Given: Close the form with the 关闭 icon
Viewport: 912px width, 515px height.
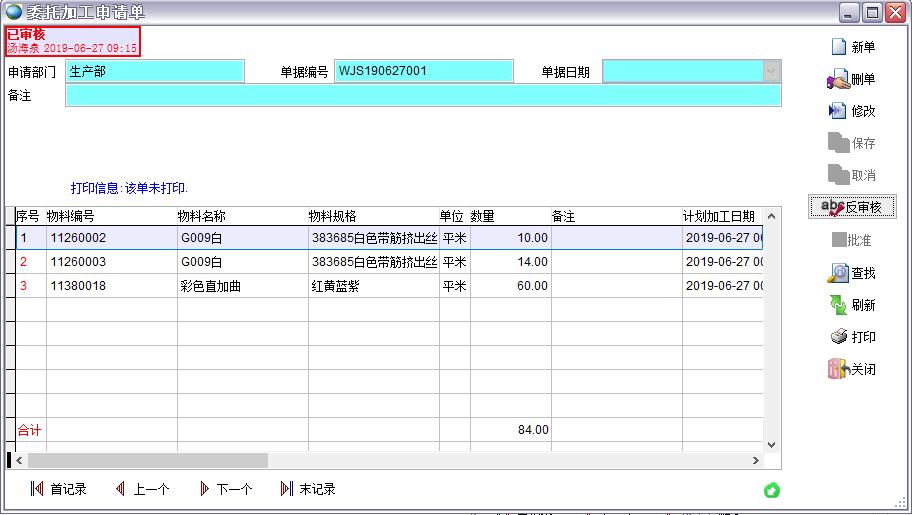Looking at the screenshot, I should [838, 369].
